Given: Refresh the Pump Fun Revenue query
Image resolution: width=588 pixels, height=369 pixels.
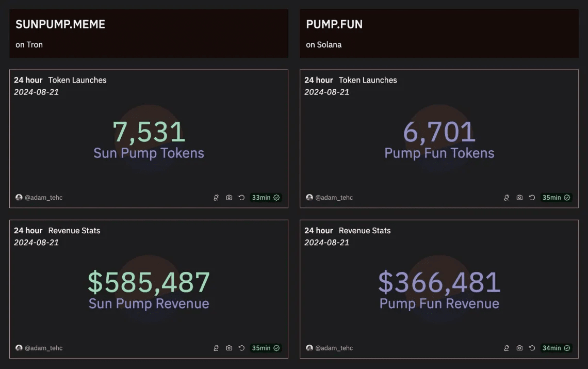Looking at the screenshot, I should coord(532,348).
